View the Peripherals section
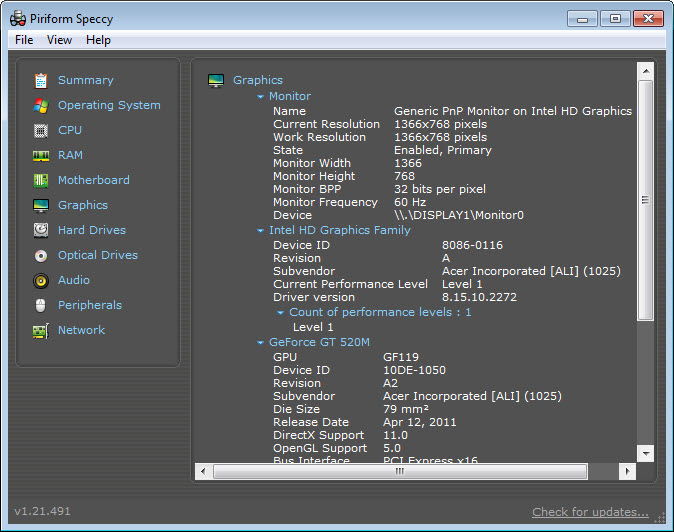The width and height of the screenshot is (674, 532). (90, 305)
